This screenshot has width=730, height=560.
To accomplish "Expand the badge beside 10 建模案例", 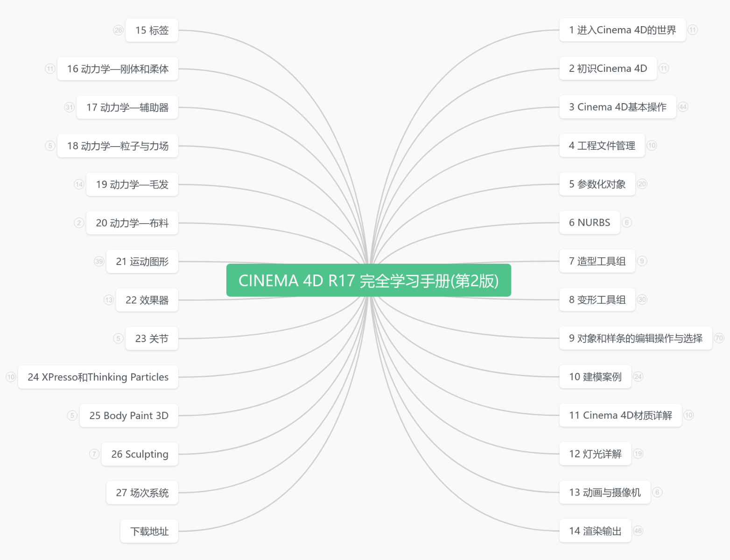I will coord(638,377).
